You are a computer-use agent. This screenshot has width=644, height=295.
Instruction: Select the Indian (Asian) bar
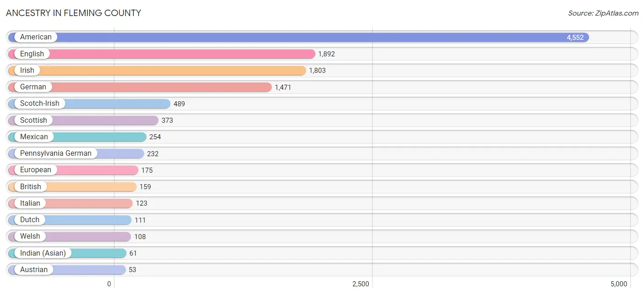tap(67, 253)
